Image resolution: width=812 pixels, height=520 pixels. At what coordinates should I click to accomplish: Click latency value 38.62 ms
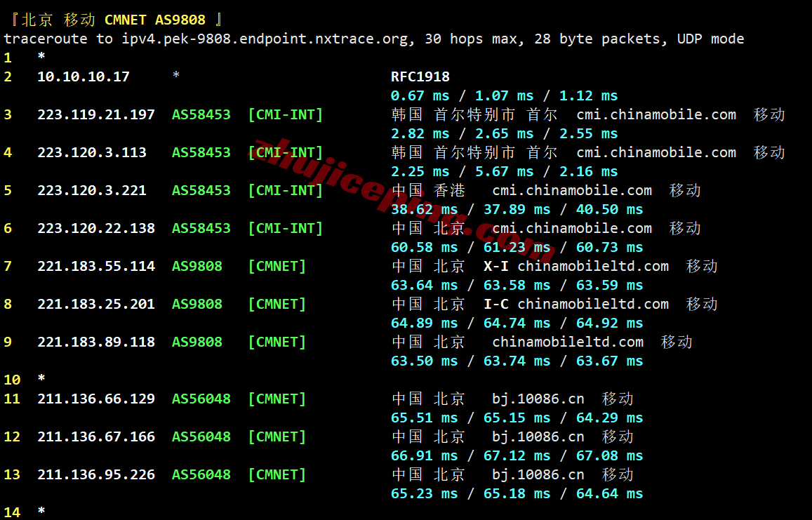click(x=424, y=209)
